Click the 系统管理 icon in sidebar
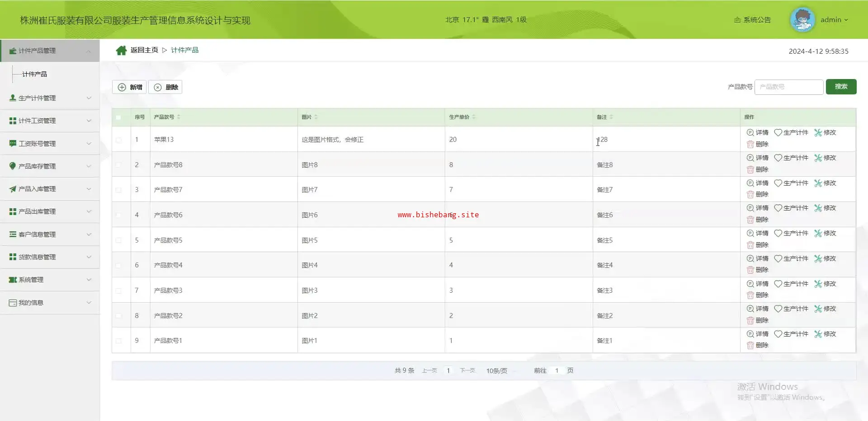This screenshot has width=868, height=421. pyautogui.click(x=13, y=280)
